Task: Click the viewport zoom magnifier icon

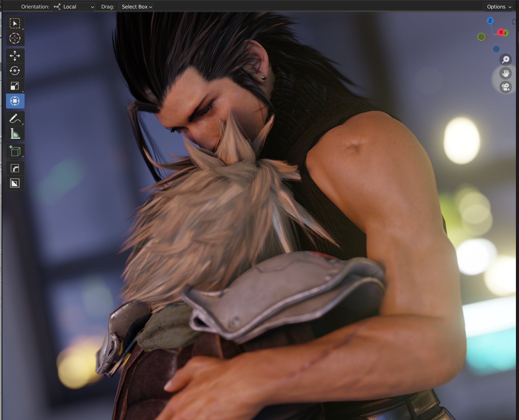Action: pos(506,59)
